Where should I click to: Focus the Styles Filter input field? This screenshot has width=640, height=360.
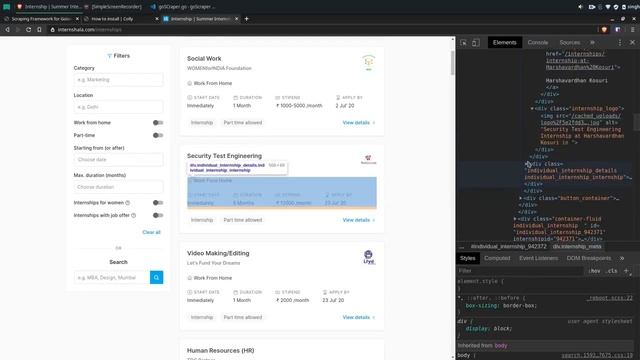pos(520,271)
